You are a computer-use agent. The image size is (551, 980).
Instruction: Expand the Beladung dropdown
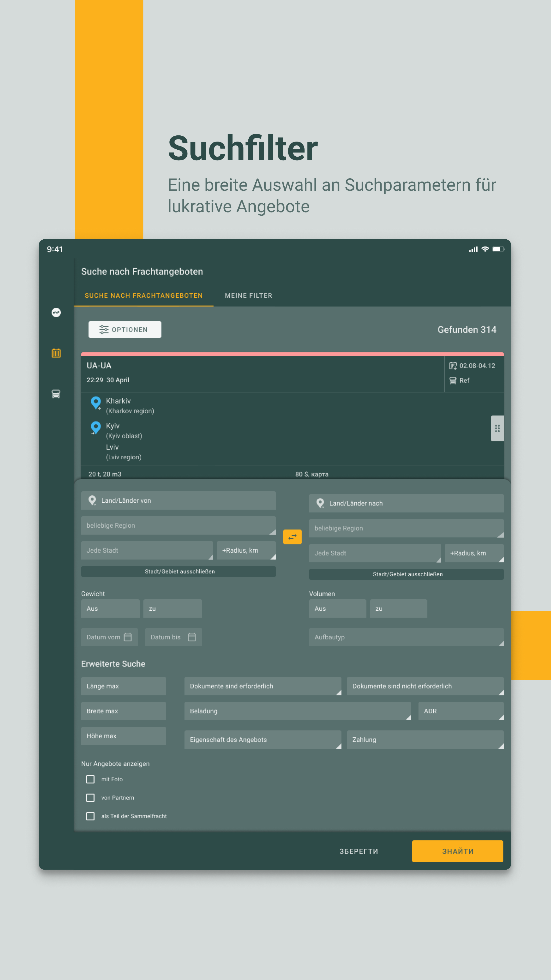click(x=298, y=711)
